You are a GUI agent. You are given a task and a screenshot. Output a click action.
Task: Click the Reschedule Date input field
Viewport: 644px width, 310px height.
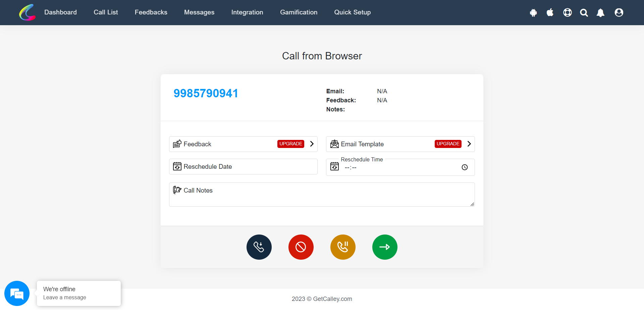coord(243,166)
